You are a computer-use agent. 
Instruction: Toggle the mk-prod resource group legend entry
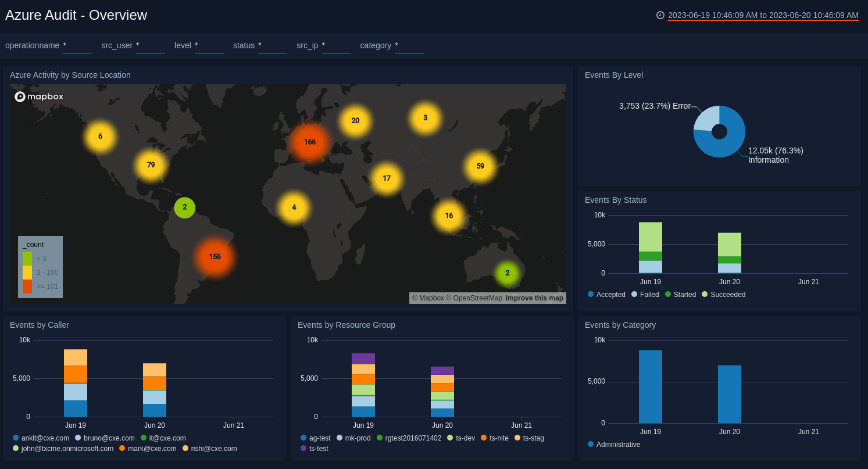pos(353,438)
